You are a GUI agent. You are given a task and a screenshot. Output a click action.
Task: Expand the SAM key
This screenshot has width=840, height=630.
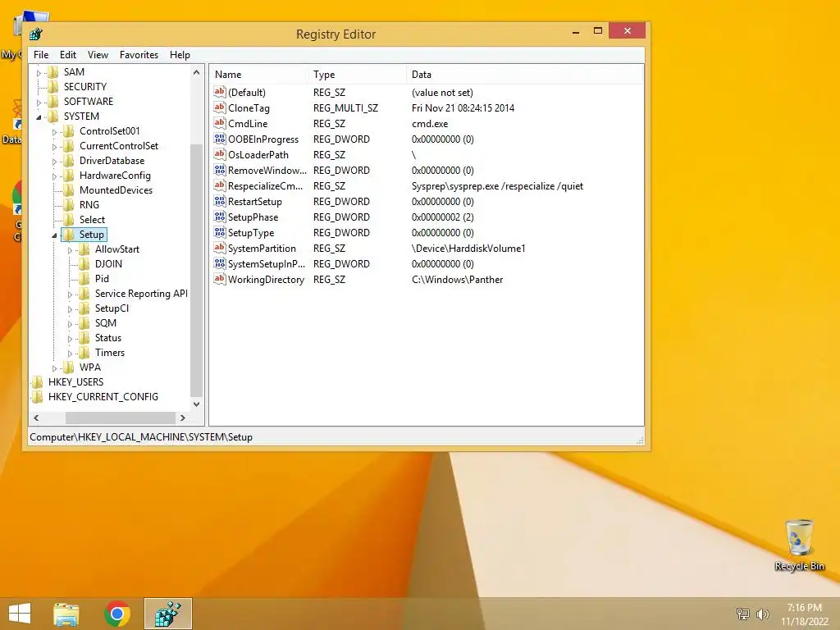point(39,72)
